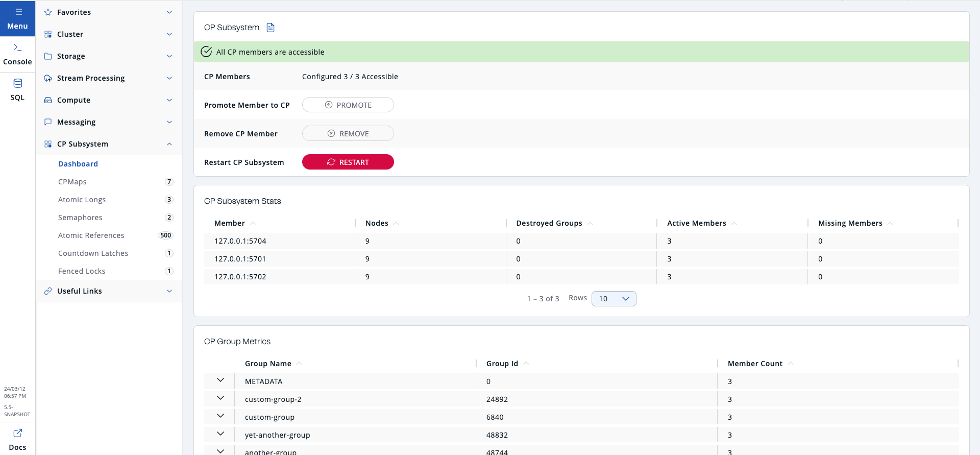Image resolution: width=980 pixels, height=455 pixels.
Task: Expand the custom-group-2 row
Action: pos(220,398)
